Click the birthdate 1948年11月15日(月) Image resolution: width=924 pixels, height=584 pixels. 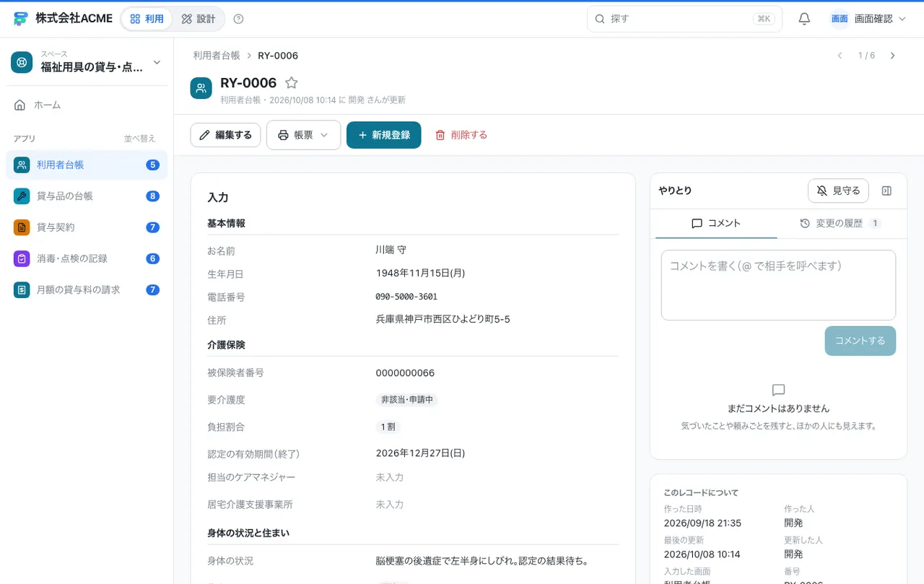(420, 273)
